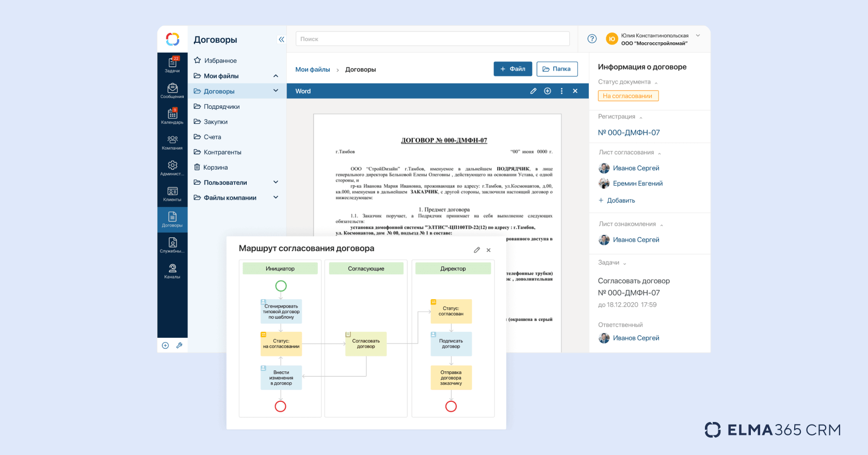Image resolution: width=868 pixels, height=455 pixels.
Task: Select the Статус: согласован block
Action: tap(451, 311)
